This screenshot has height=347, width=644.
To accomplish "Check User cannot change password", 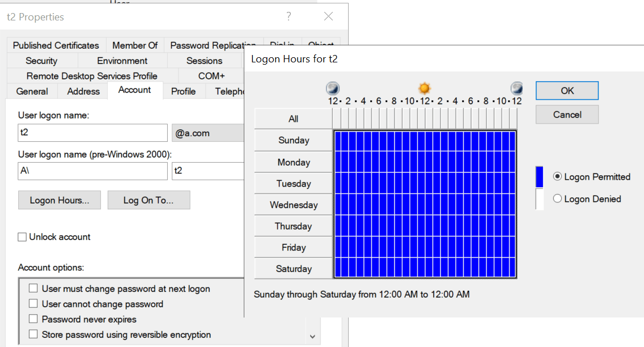I will tap(33, 303).
